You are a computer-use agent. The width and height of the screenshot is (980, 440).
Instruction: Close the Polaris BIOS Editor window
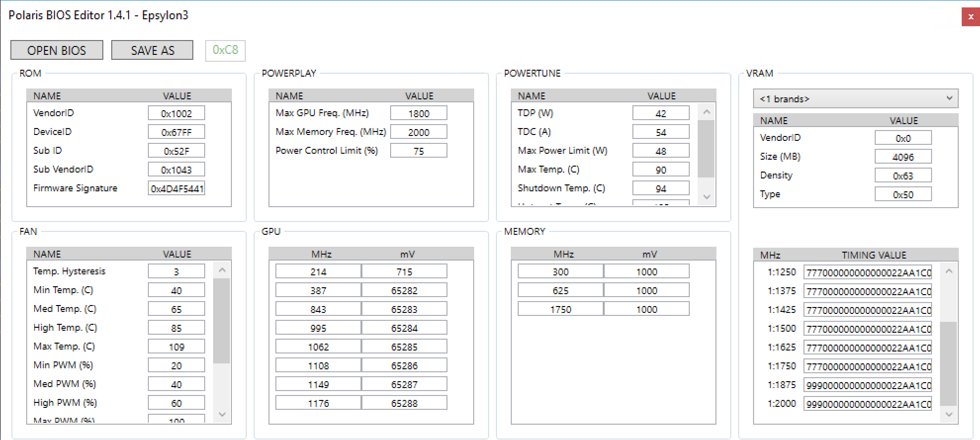pos(971,17)
